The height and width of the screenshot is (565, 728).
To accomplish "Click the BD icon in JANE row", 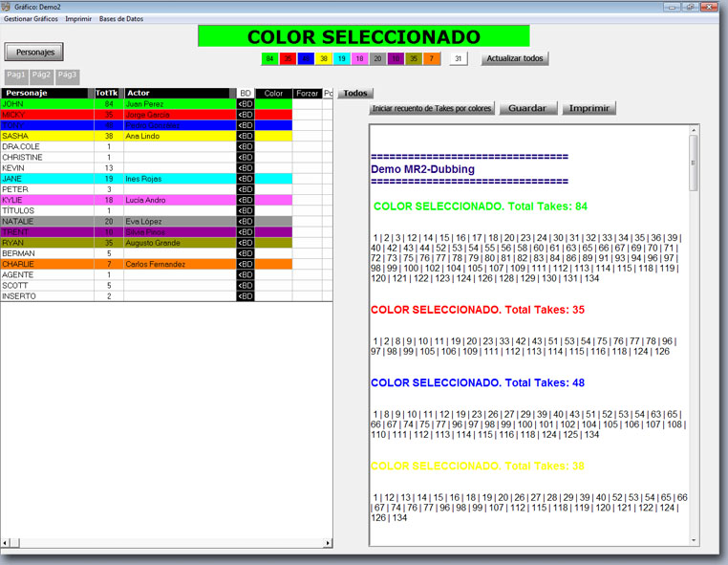I will 246,179.
